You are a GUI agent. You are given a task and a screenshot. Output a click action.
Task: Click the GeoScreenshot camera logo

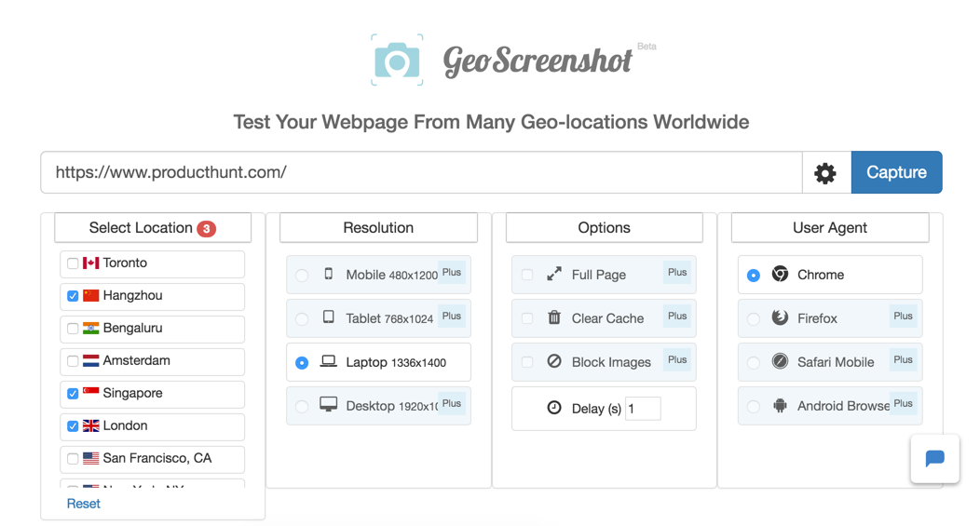click(x=397, y=60)
